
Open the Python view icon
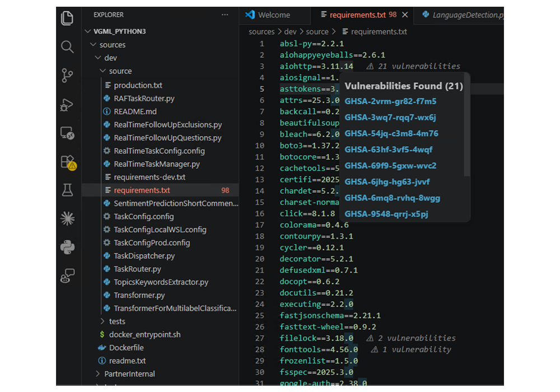68,247
